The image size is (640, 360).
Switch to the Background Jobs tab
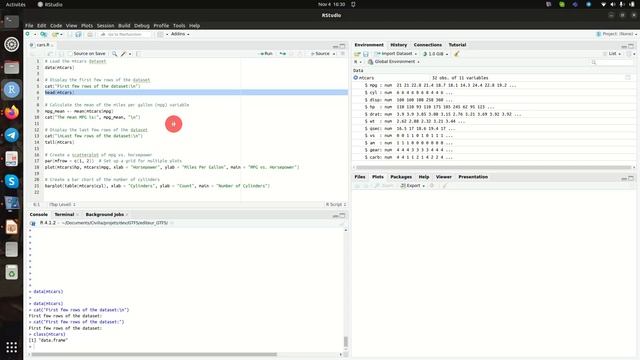[x=104, y=214]
